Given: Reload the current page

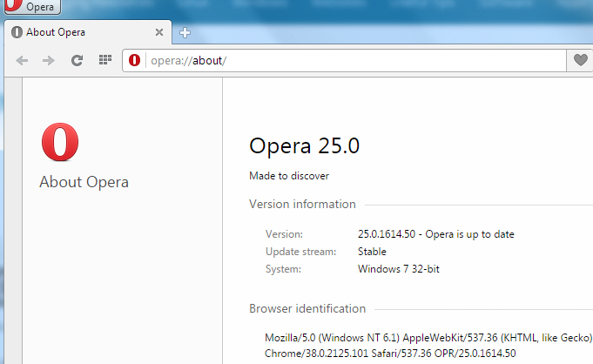Looking at the screenshot, I should [77, 61].
